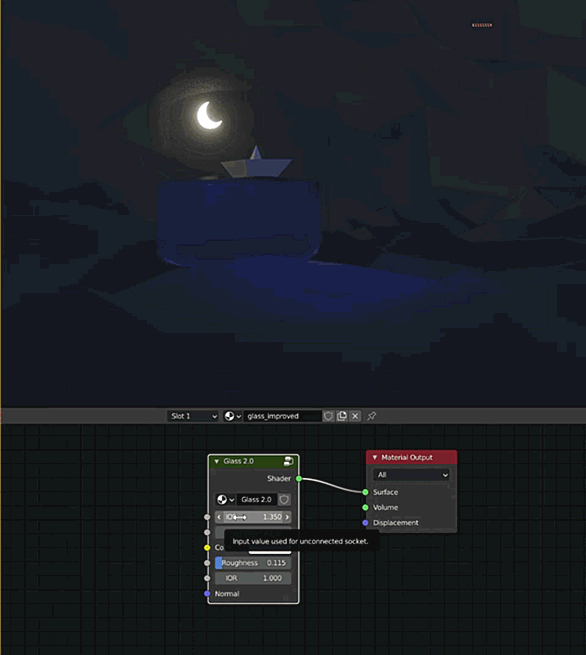Adjust the Roughness 0.115 slider
The height and width of the screenshot is (655, 586).
tap(253, 563)
